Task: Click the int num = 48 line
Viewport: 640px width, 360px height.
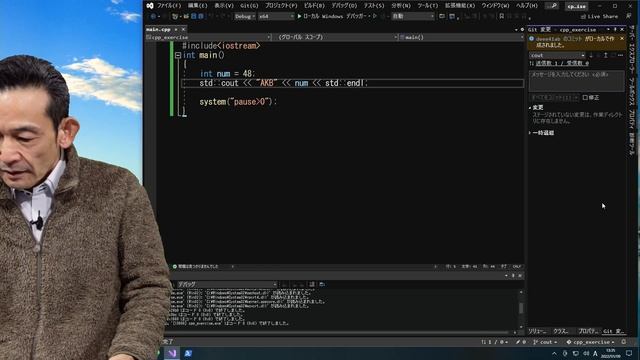Action: 227,73
